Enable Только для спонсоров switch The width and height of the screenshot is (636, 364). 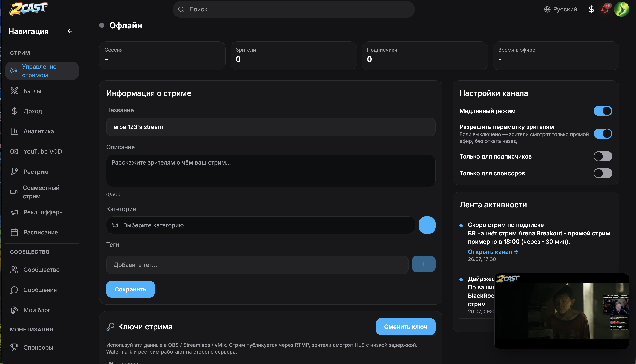[x=603, y=173]
